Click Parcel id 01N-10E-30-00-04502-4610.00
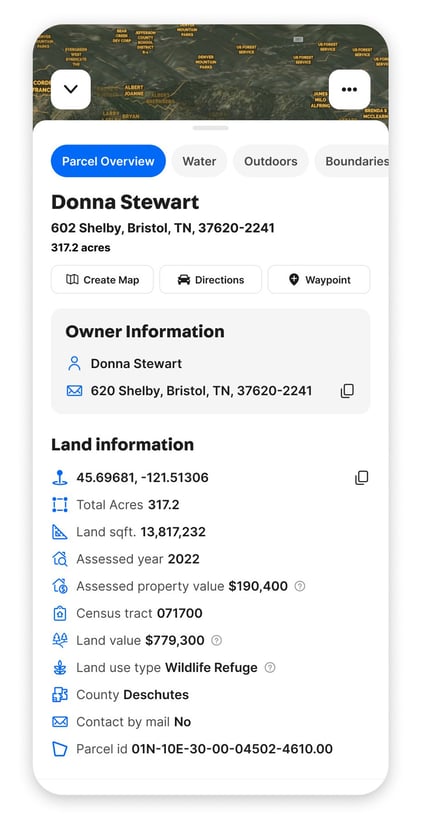Image resolution: width=423 pixels, height=823 pixels. click(232, 749)
